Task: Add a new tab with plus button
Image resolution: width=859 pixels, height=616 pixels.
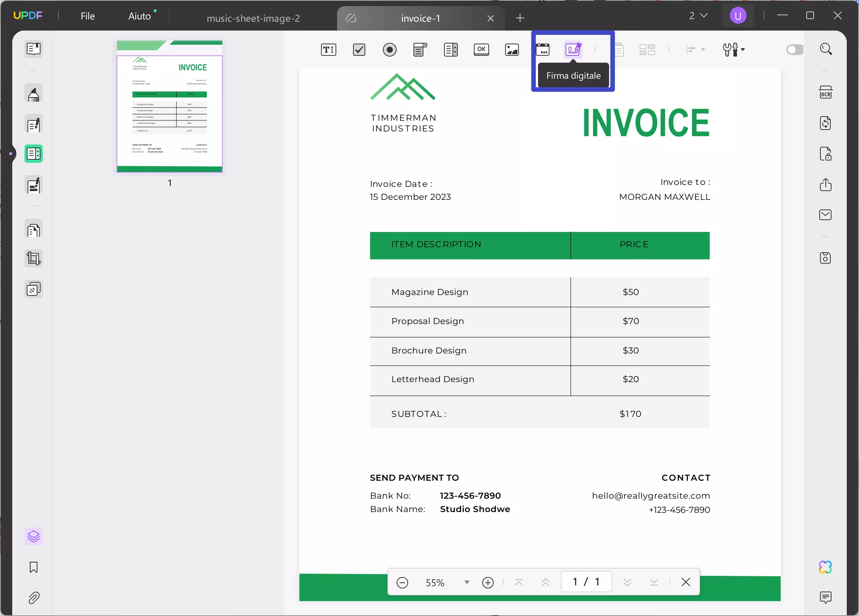Action: coord(520,18)
